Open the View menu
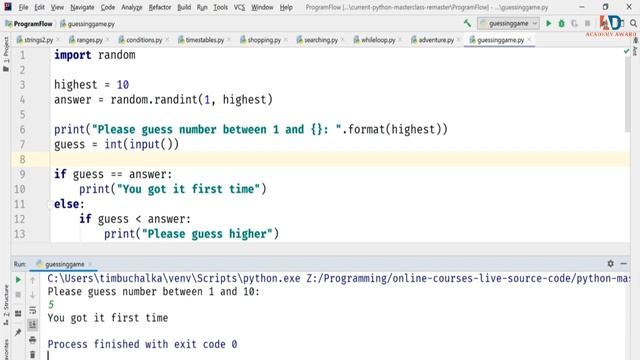 pyautogui.click(x=57, y=7)
